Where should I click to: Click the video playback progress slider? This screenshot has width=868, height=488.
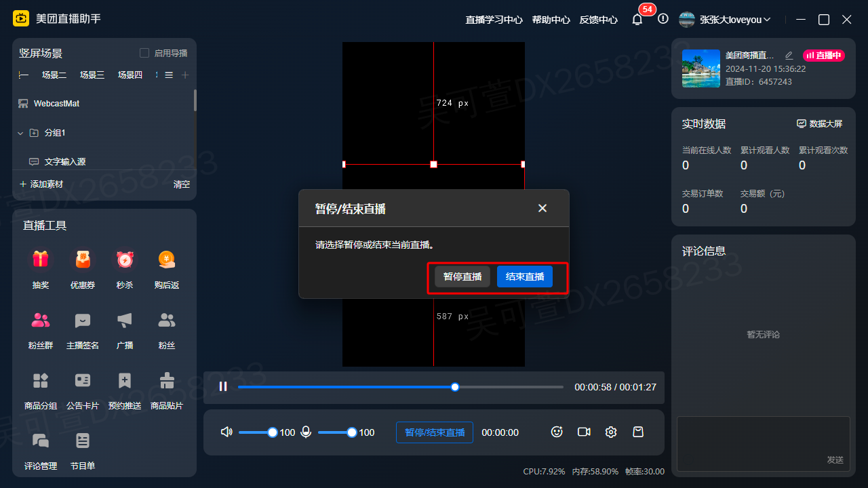click(400, 387)
